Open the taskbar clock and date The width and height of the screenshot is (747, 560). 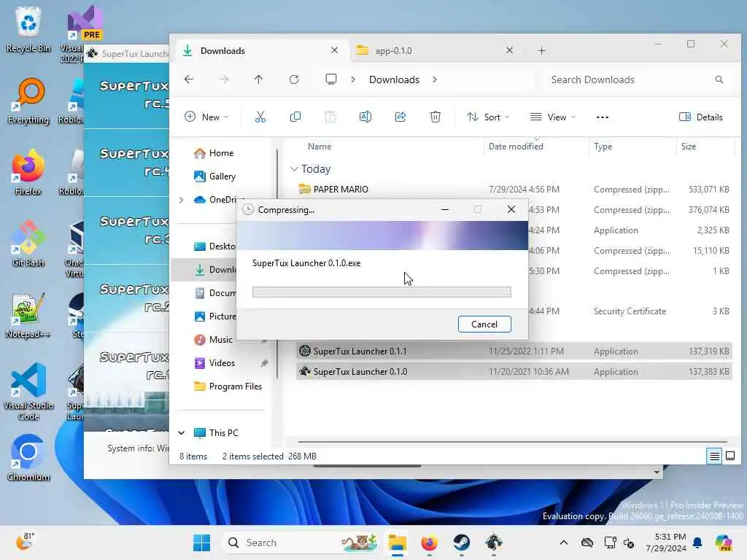click(666, 542)
